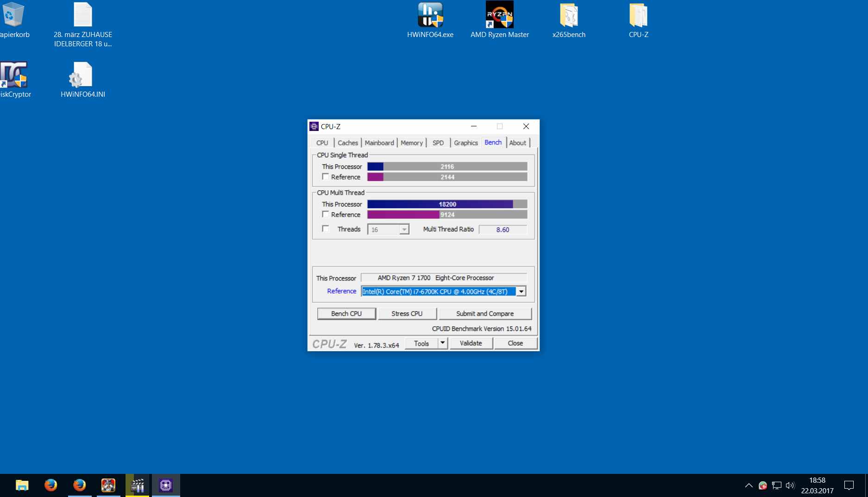This screenshot has height=497, width=868.
Task: Open the About tab
Action: point(518,143)
